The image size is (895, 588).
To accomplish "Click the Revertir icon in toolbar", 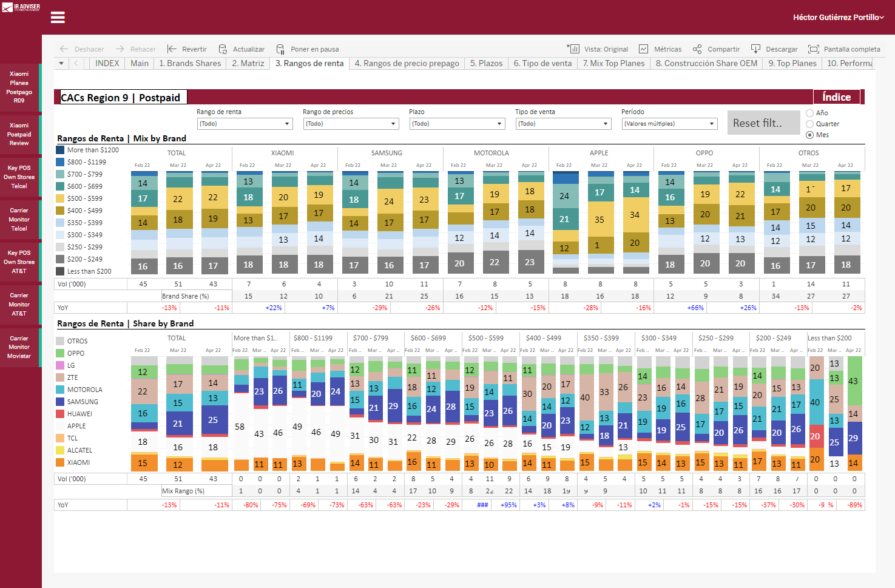I will [172, 49].
